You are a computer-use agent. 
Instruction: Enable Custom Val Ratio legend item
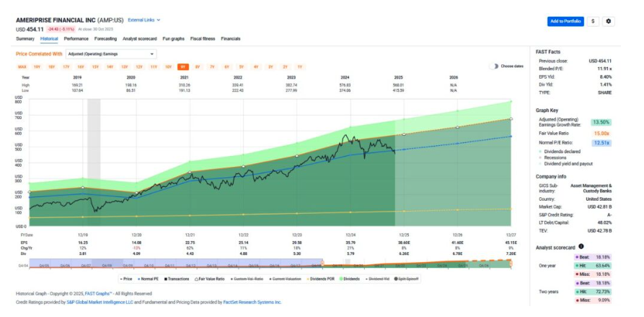[246, 279]
